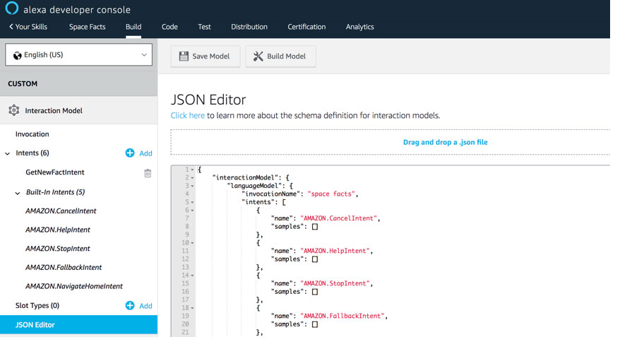Click the "AMAZON.FallbackIntent" string in editor

(x=342, y=316)
